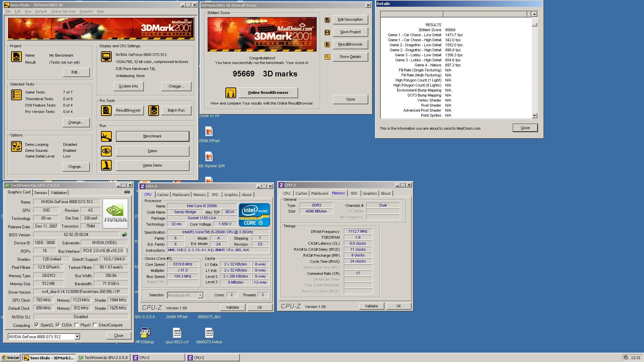Open the Online Services menu
This screenshot has height=362, width=644.
click(x=63, y=11)
